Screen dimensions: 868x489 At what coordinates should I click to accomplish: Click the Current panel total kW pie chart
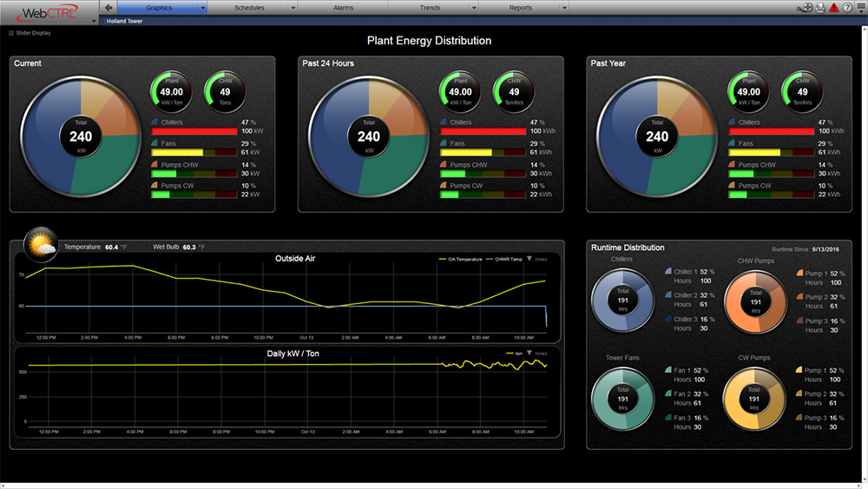(x=81, y=136)
